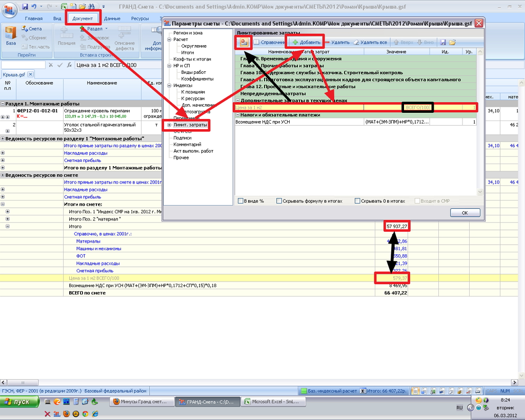Select Виды работ tree item
Screen dimensions: 525x420
click(x=193, y=72)
